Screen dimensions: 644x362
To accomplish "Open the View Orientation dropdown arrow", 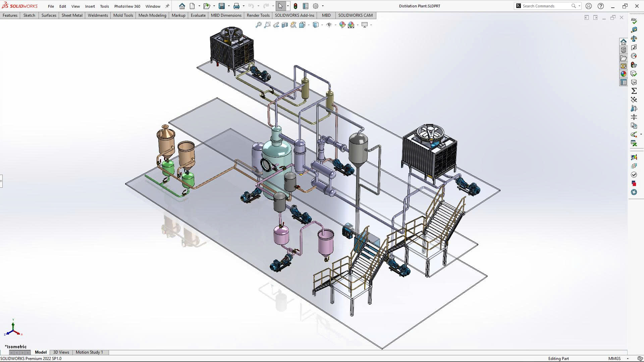I will coord(309,25).
